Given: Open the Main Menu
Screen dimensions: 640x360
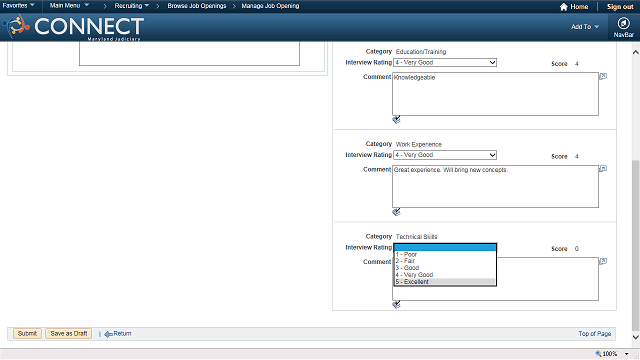Looking at the screenshot, I should 69,6.
